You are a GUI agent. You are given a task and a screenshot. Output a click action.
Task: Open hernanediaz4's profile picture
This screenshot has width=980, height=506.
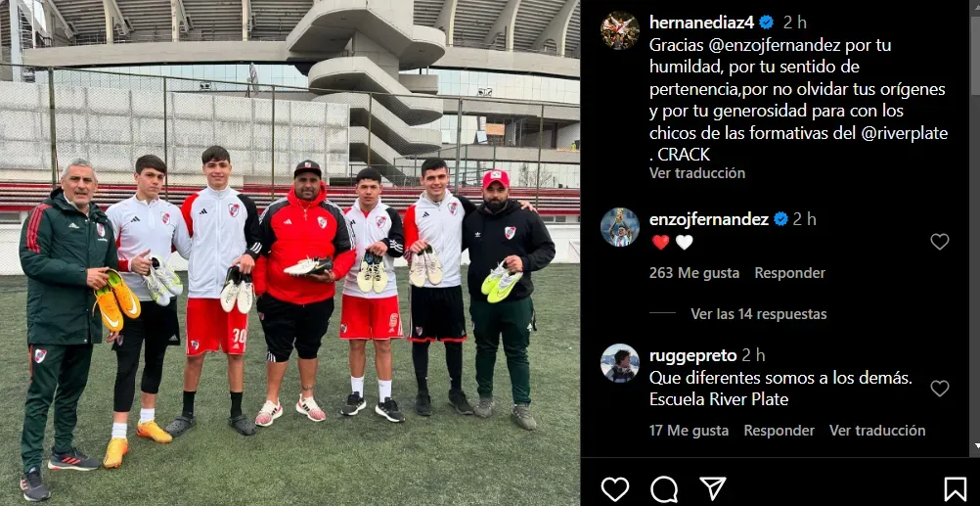(619, 30)
